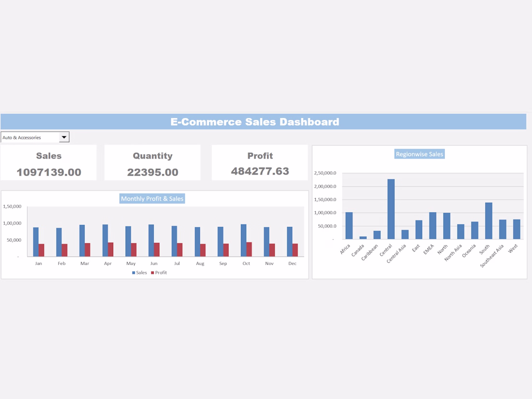Click the sales value 1097139.00
Image resolution: width=532 pixels, height=399 pixels.
click(49, 172)
